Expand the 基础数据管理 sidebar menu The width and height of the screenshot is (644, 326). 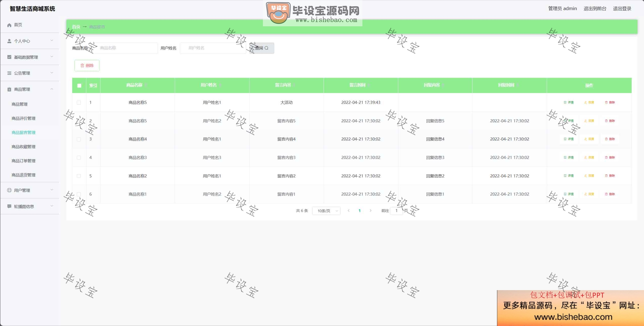[30, 57]
